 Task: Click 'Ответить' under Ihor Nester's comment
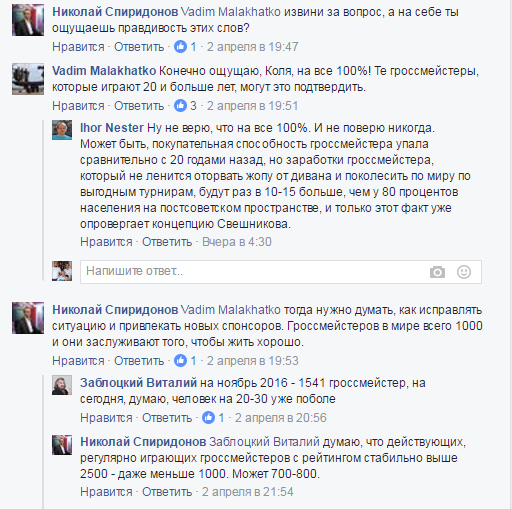coord(167,242)
